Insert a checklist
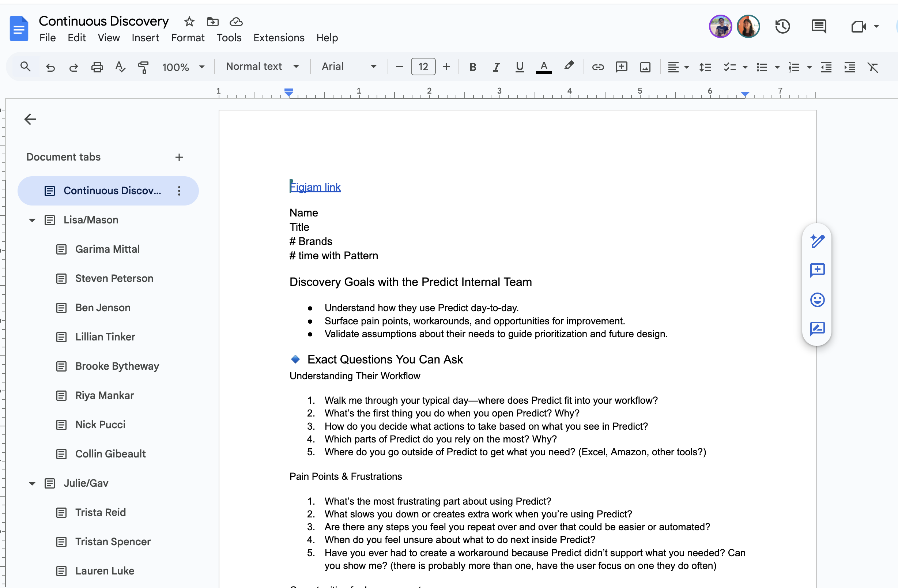 coord(729,67)
